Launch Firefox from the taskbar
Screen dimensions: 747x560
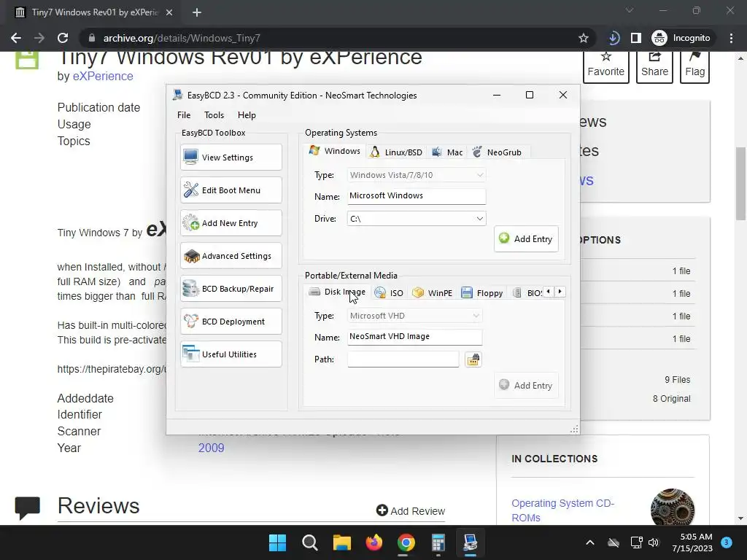click(x=374, y=542)
